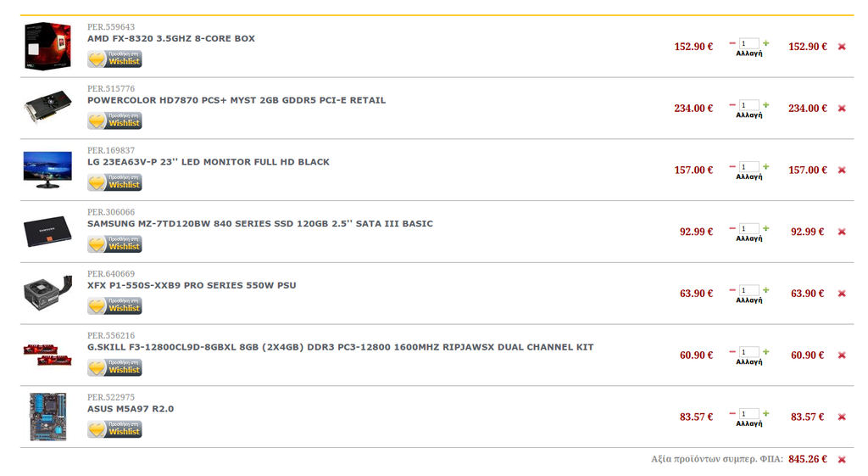Remove Powercolor HD7870 with red X
Screen dimensions: 868x476
tap(842, 108)
